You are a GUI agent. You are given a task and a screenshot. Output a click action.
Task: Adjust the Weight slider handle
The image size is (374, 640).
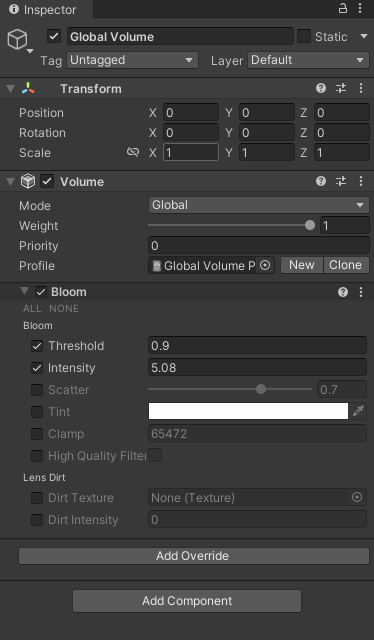coord(310,225)
